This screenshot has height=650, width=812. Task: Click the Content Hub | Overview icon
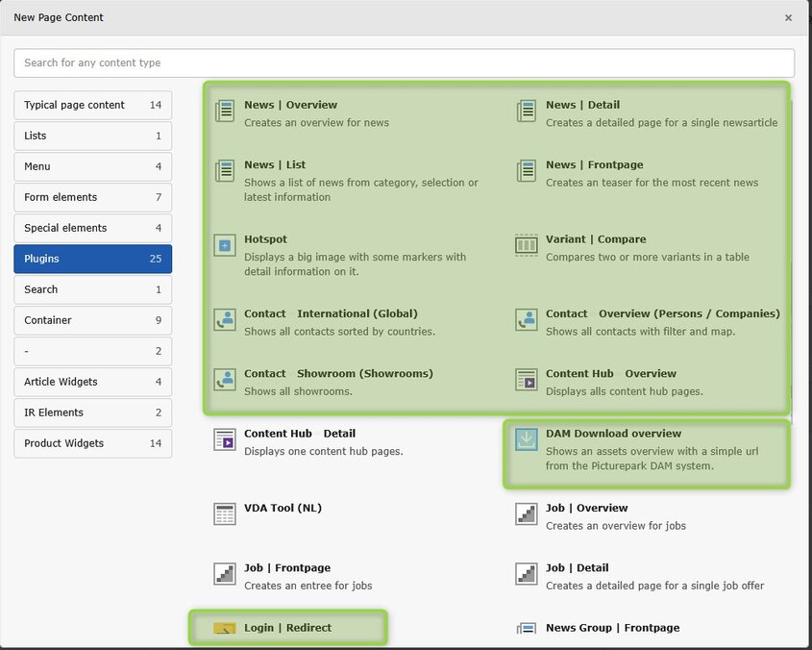526,379
